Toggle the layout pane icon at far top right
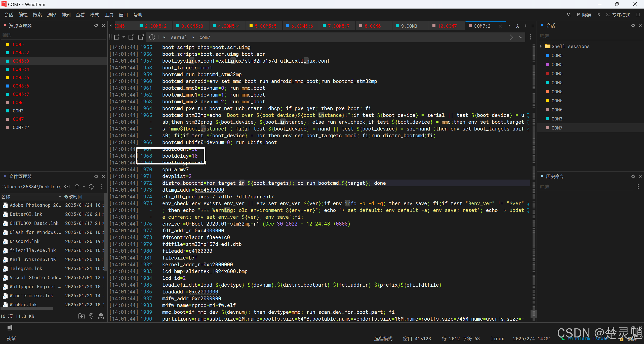The image size is (644, 344). point(638,15)
